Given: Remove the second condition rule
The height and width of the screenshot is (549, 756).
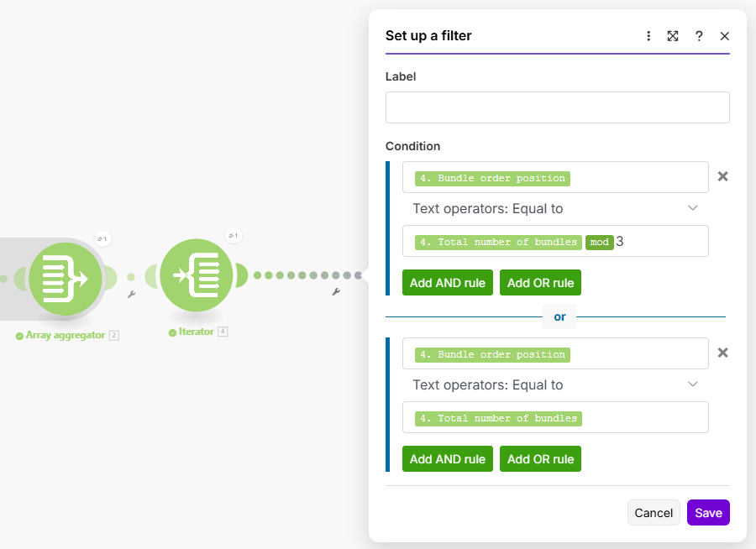Looking at the screenshot, I should point(722,353).
